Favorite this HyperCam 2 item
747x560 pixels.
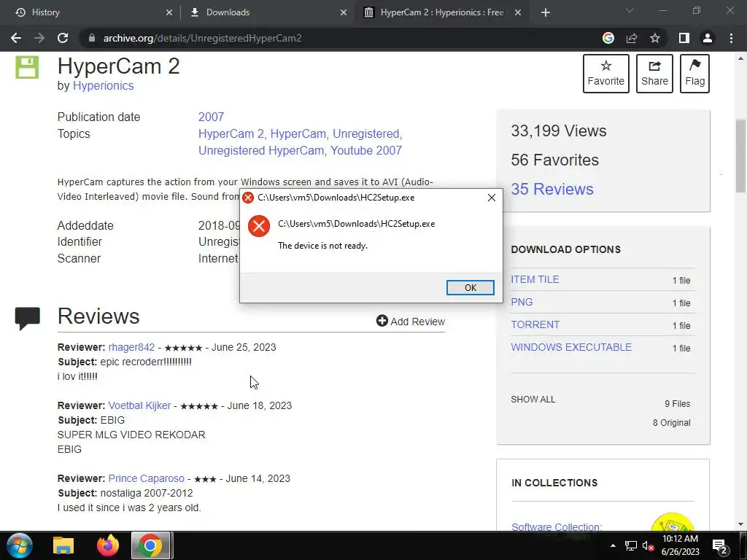(x=606, y=74)
